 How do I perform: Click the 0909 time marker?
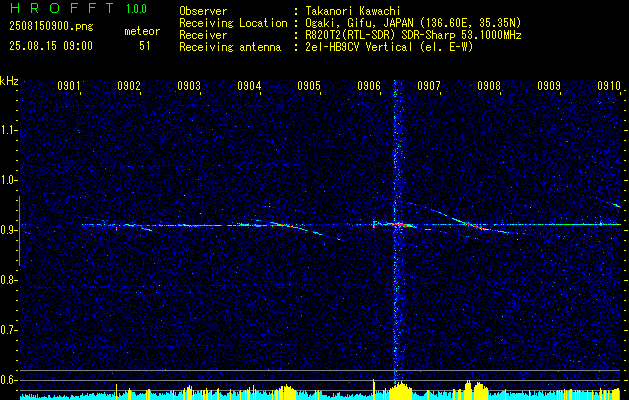[549, 85]
